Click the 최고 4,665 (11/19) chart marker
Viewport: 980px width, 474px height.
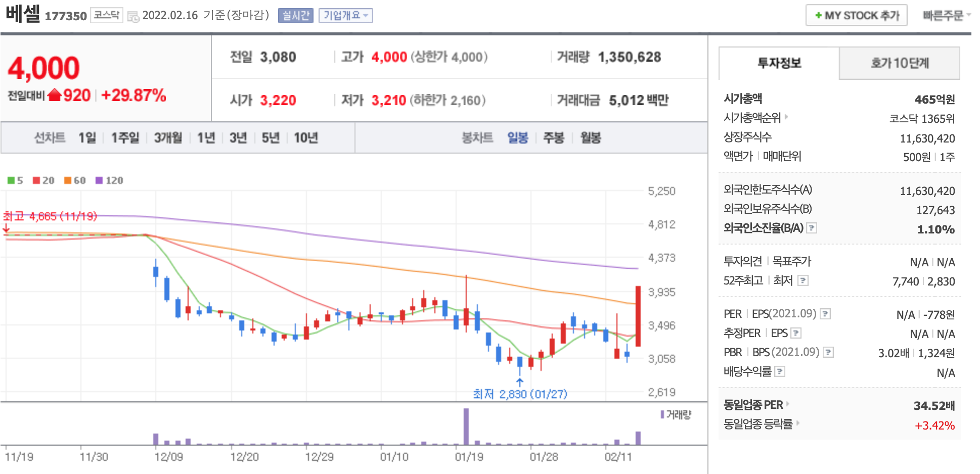coord(50,216)
